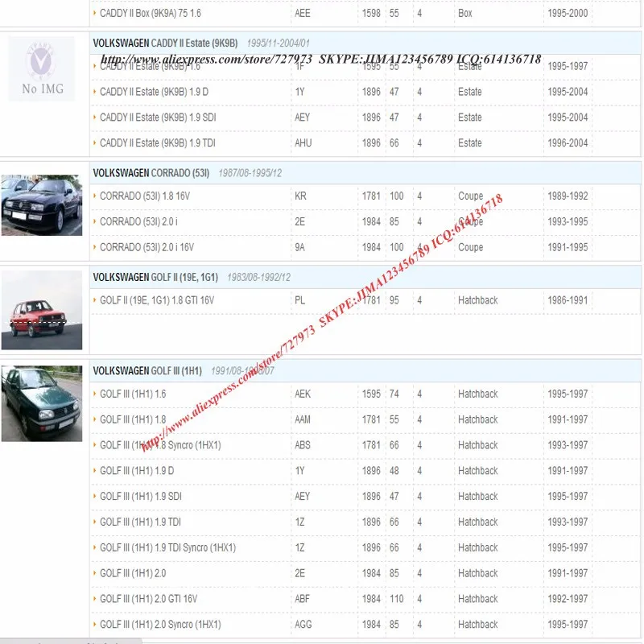Click the No IMG placeholder thumbnail
This screenshot has height=644, width=644.
coord(42,68)
